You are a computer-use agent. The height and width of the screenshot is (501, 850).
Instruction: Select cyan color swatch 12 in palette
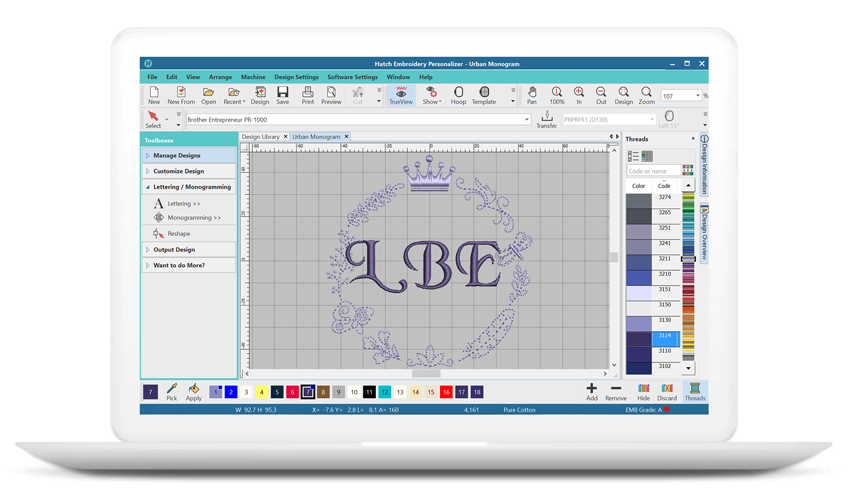[384, 392]
